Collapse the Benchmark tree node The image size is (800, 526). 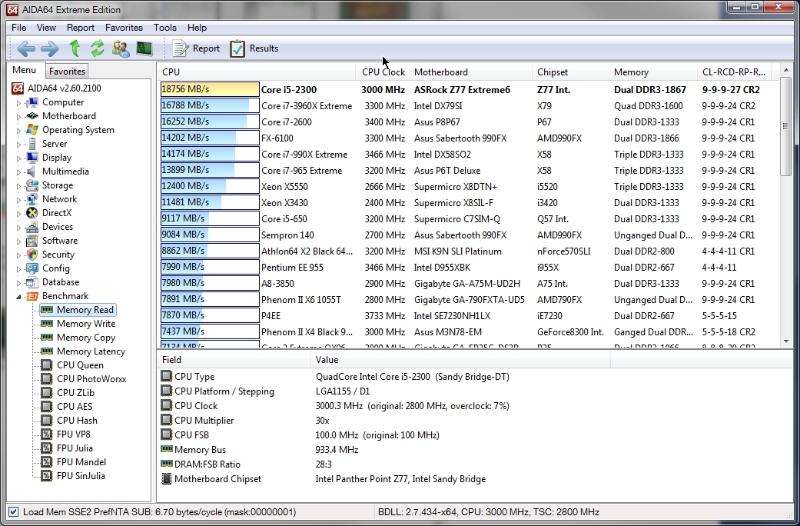(19, 296)
